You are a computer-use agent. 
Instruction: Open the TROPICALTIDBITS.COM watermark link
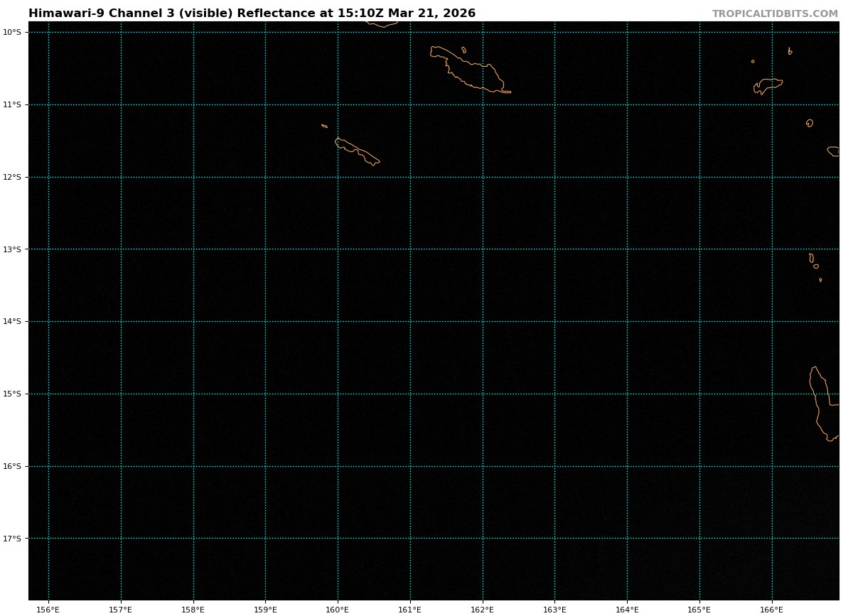click(775, 14)
